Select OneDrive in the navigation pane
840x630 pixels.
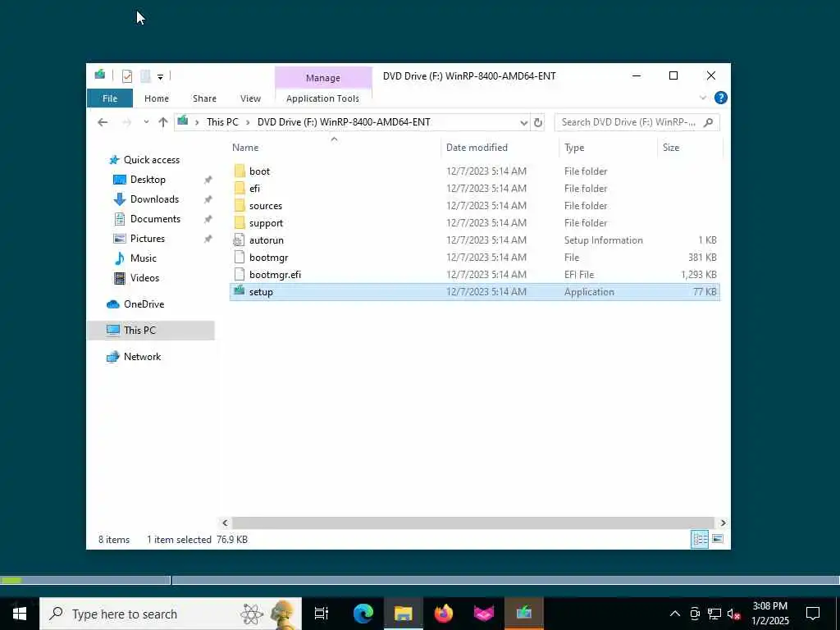(x=144, y=304)
